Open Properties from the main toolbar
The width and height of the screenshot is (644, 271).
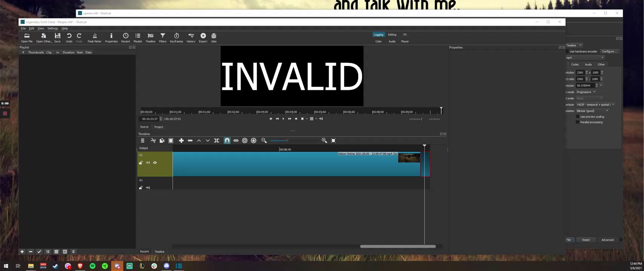pos(111,38)
